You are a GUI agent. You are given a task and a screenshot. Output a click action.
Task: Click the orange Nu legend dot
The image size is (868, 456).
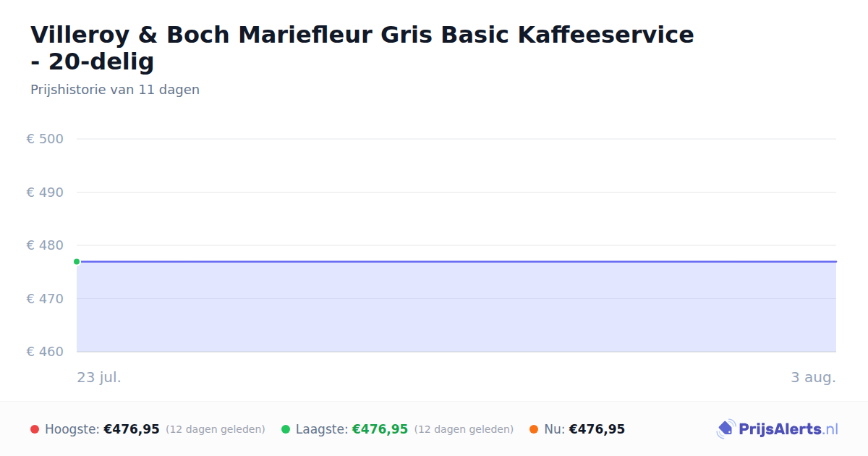534,429
